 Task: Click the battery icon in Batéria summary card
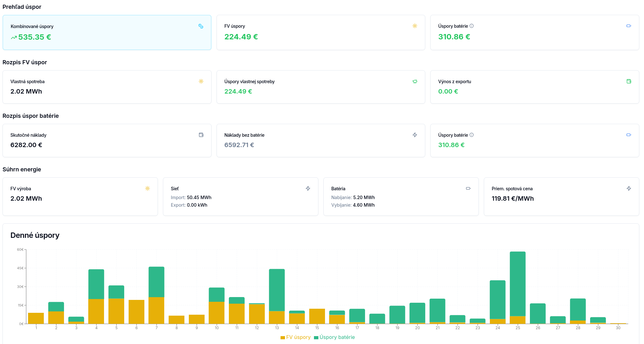(468, 188)
